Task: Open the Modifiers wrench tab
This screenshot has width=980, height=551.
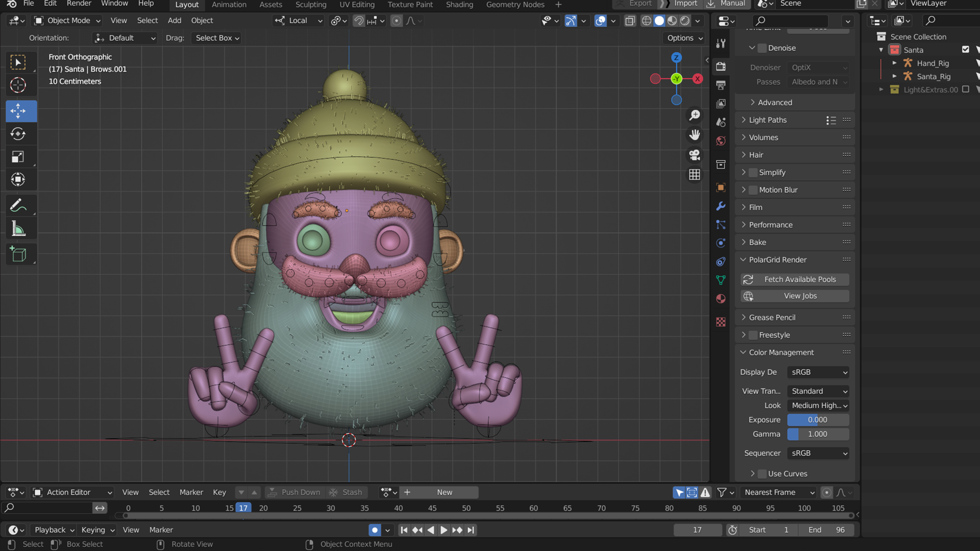Action: tap(721, 206)
